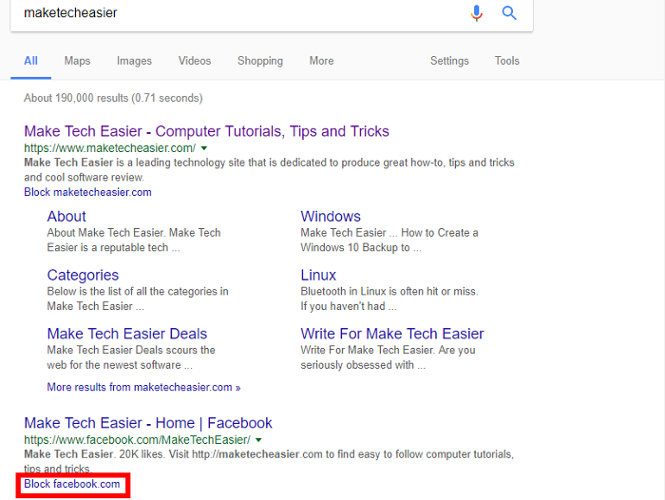Open Write For Make Tech Easier sitelink
The width and height of the screenshot is (665, 500).
[x=392, y=334]
